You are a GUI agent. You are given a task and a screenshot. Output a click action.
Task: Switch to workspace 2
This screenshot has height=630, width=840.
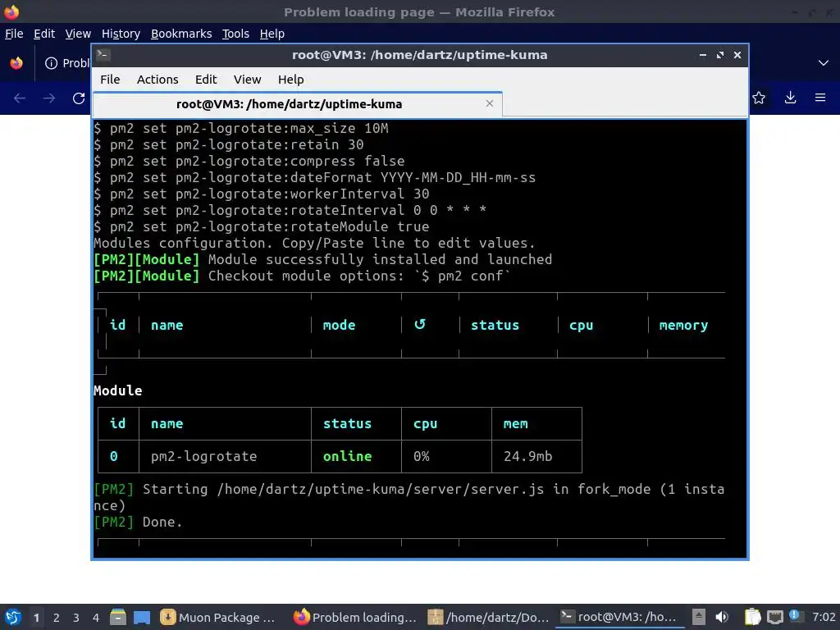[x=57, y=618]
